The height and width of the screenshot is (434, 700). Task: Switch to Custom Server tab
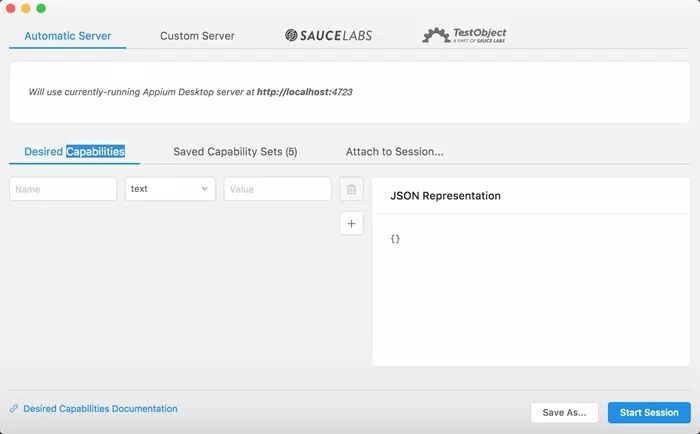click(197, 36)
